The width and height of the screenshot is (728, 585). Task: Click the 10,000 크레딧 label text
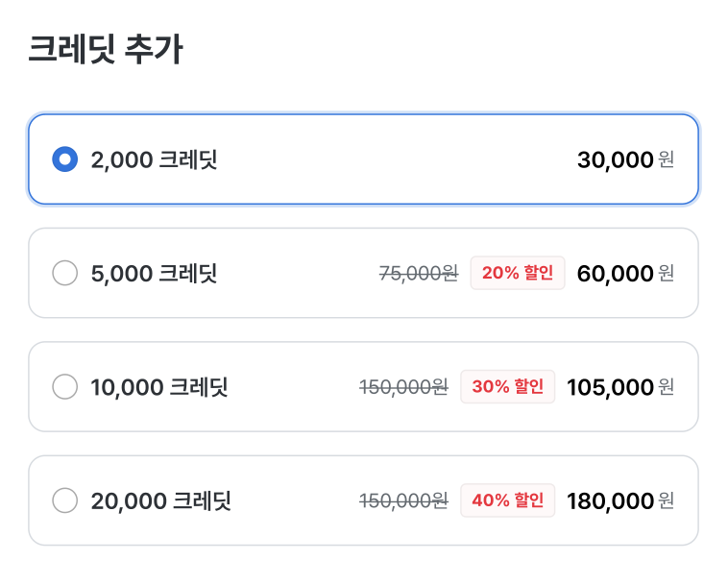[x=159, y=387]
